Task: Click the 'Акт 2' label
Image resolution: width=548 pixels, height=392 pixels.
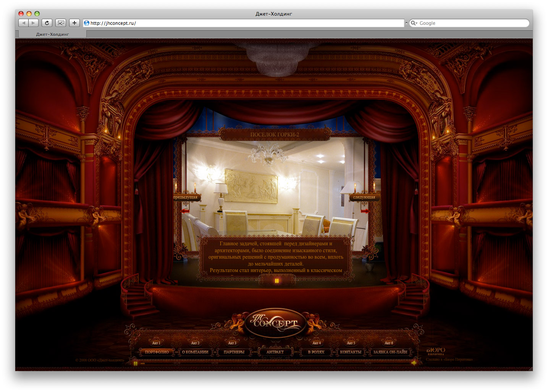Action: [195, 343]
